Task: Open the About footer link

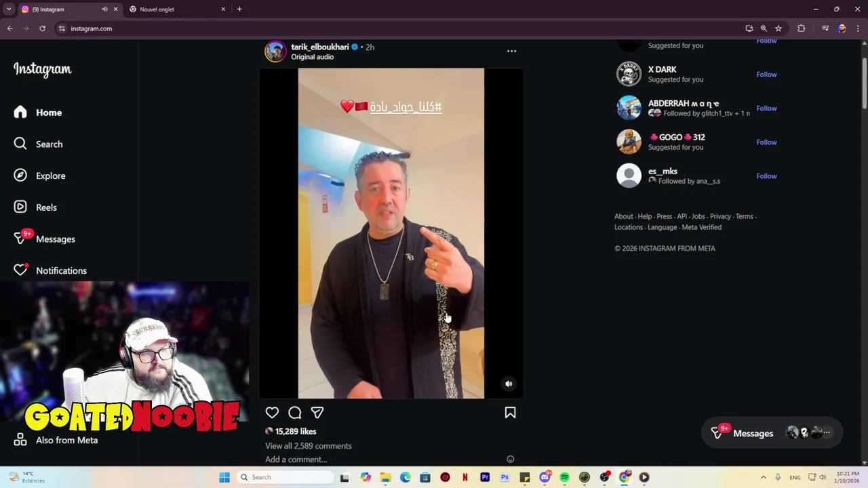Action: pyautogui.click(x=623, y=217)
